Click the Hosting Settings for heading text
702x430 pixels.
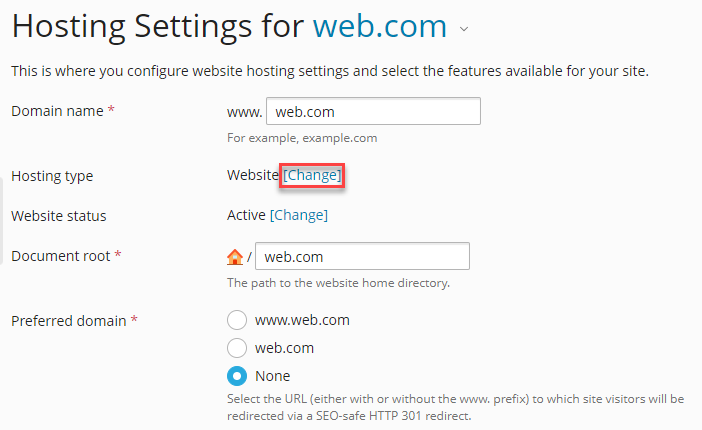click(157, 26)
